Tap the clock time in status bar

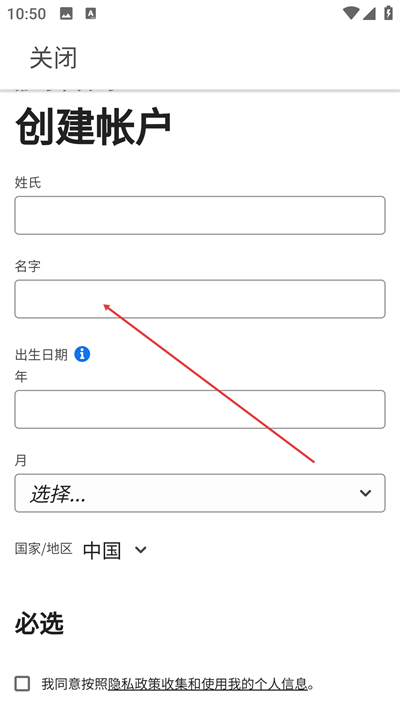click(x=26, y=14)
